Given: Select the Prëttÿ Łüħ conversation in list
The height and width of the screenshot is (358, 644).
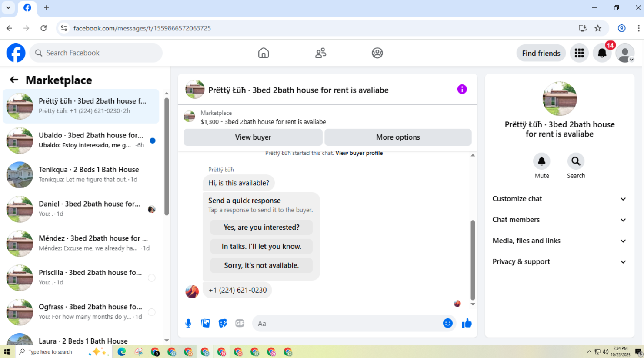Looking at the screenshot, I should tap(81, 106).
